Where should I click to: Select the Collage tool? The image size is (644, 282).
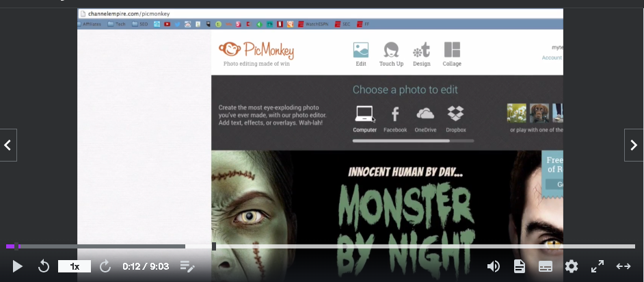click(x=452, y=54)
